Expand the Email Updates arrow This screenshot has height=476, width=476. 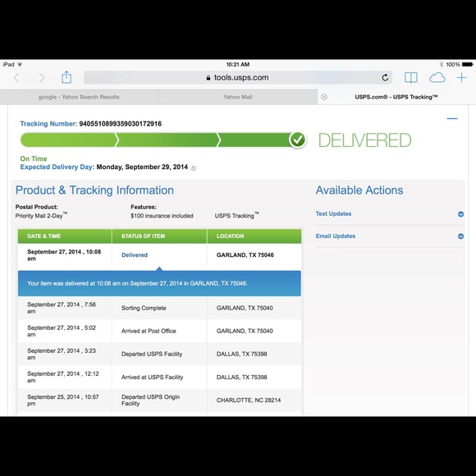[x=460, y=236]
